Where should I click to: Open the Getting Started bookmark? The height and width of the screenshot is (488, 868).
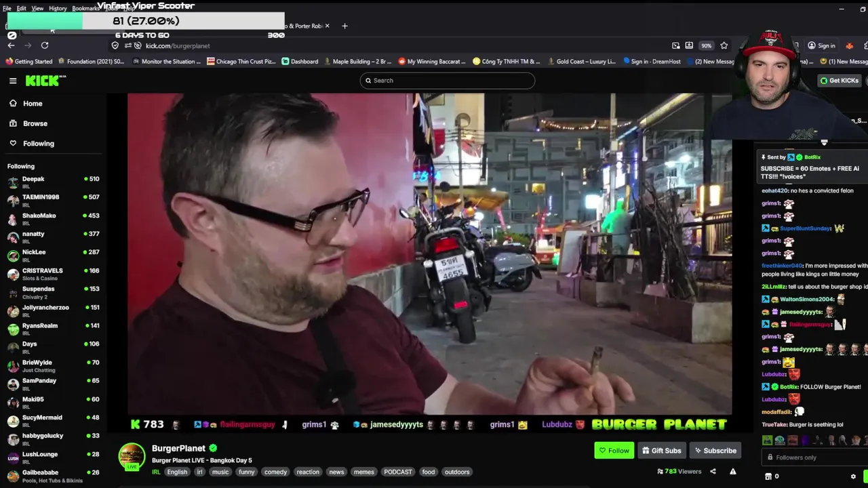(x=28, y=62)
